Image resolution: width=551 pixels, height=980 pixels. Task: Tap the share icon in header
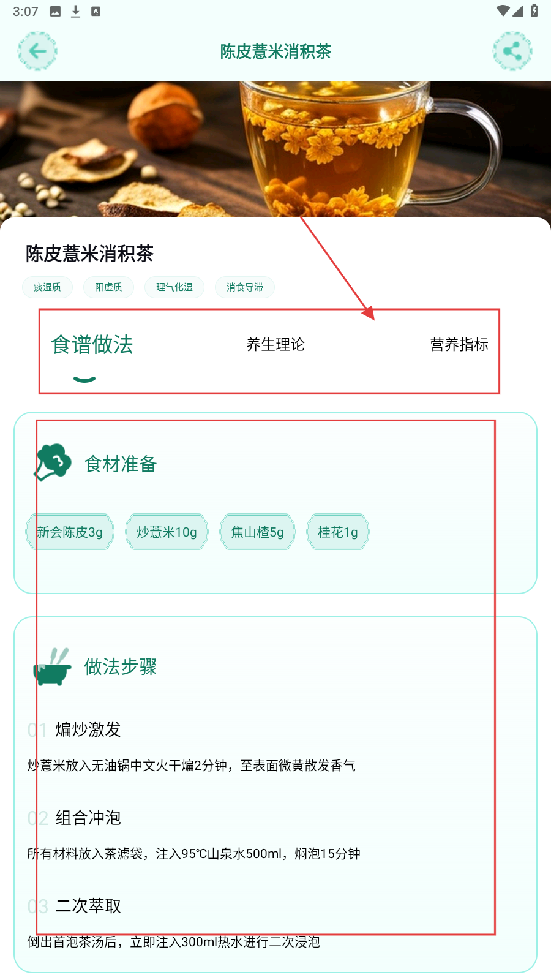tap(512, 51)
